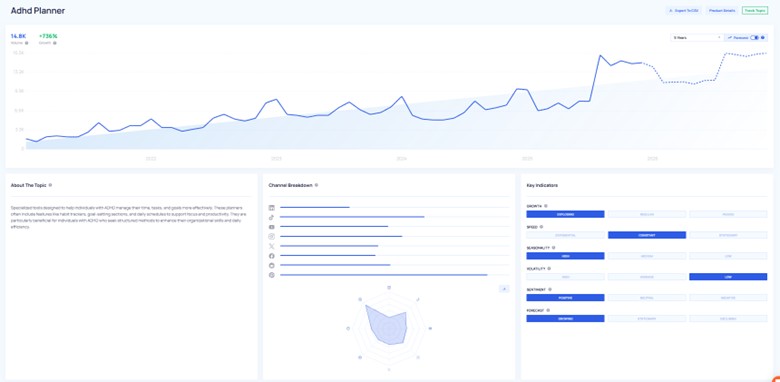Click the Facebook channel icon
The image size is (780, 382).
pos(272,256)
